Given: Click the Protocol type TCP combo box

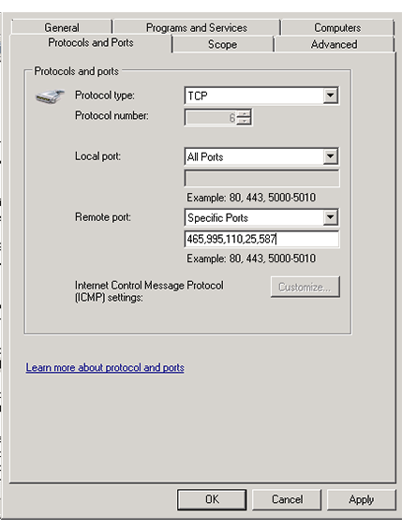Looking at the screenshot, I should point(261,96).
